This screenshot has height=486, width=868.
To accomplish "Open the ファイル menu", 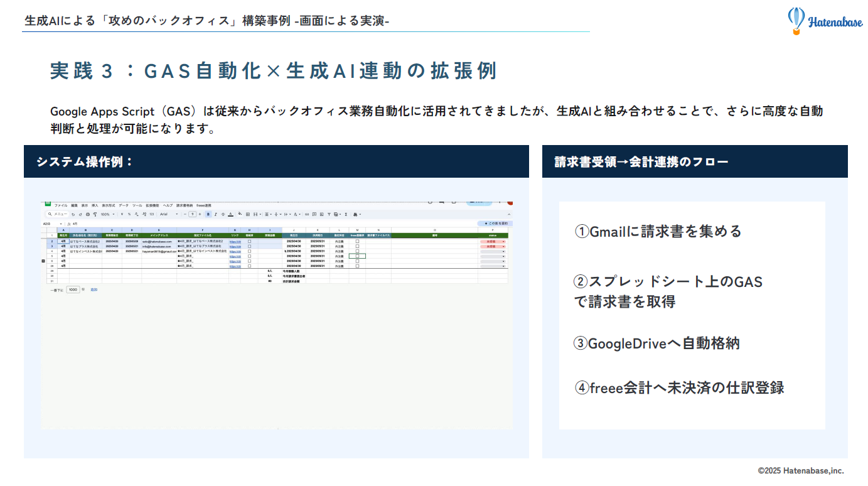I will click(x=60, y=205).
